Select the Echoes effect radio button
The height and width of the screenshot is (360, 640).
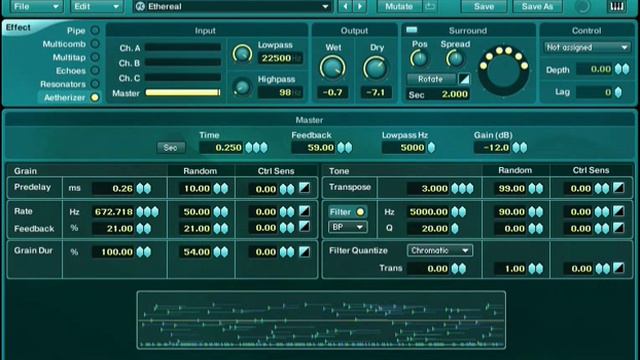click(x=95, y=71)
